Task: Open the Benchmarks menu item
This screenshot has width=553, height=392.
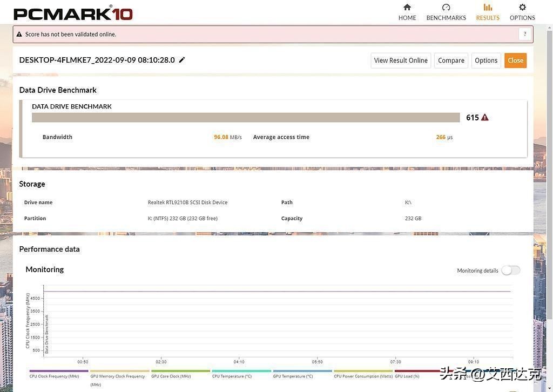Action: pyautogui.click(x=446, y=17)
